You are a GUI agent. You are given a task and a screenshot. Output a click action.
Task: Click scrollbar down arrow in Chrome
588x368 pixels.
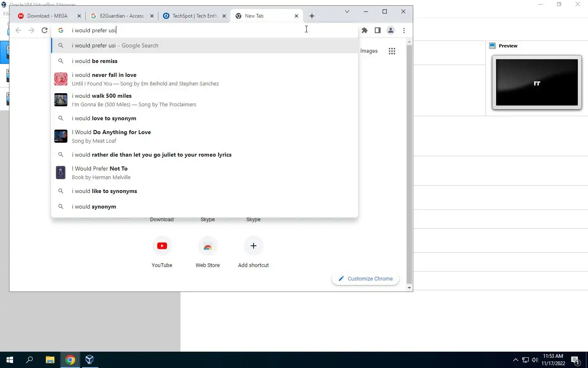point(409,288)
